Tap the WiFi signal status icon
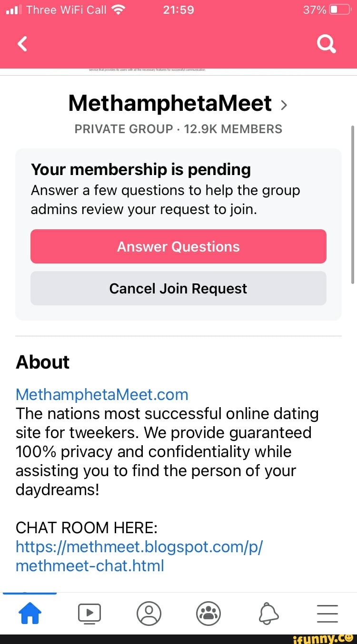357x644 pixels. [x=118, y=10]
